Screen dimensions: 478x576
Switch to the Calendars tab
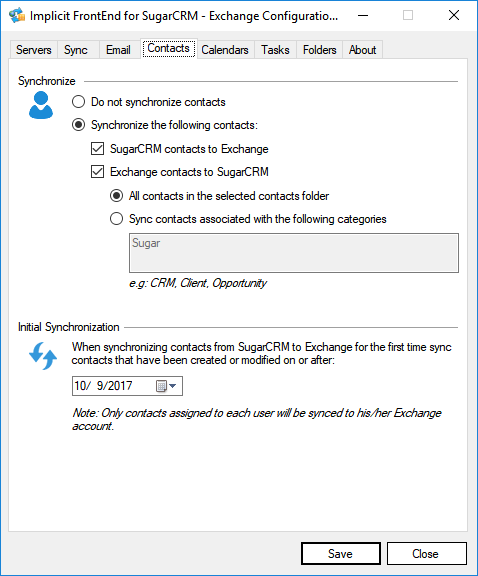coord(225,50)
